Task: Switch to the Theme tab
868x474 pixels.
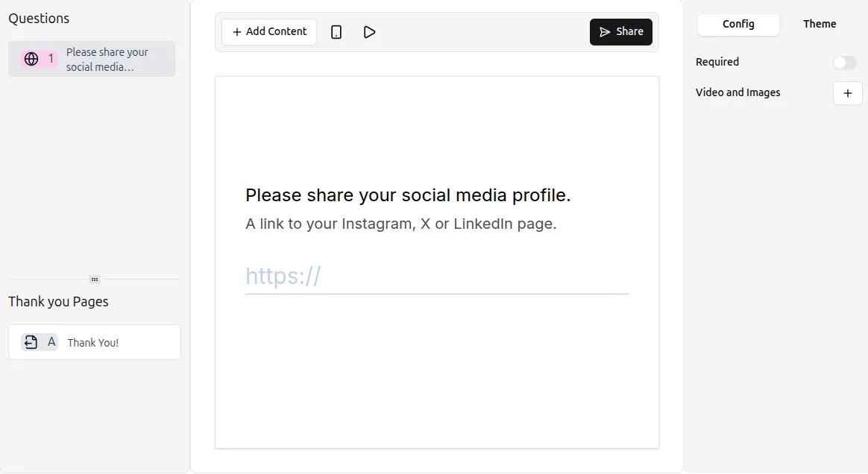Action: click(x=820, y=24)
